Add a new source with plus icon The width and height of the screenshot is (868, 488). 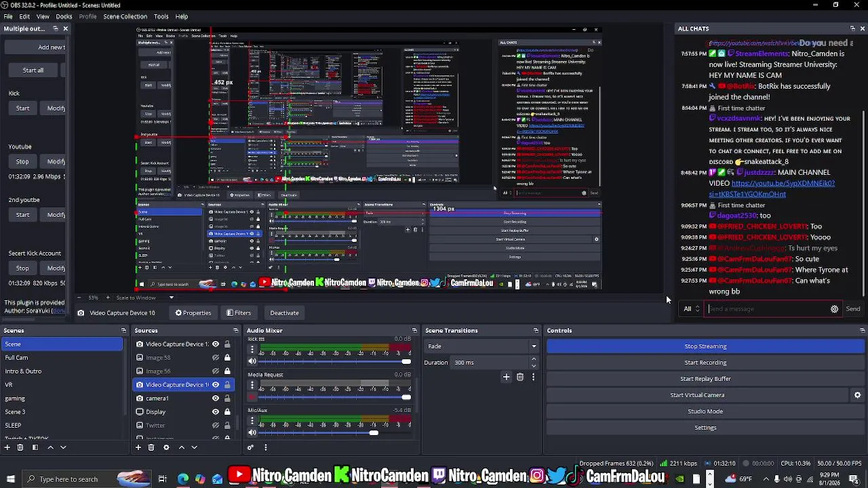click(x=138, y=447)
